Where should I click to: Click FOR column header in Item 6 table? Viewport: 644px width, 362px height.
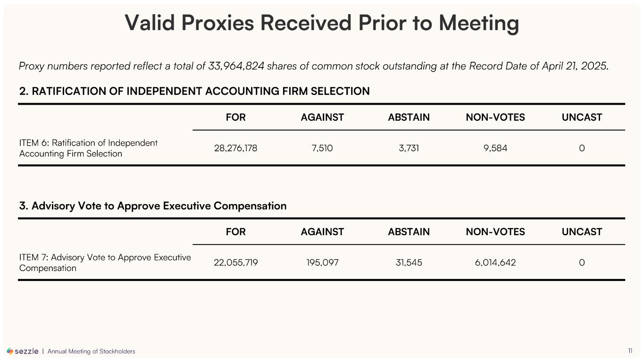coord(235,117)
